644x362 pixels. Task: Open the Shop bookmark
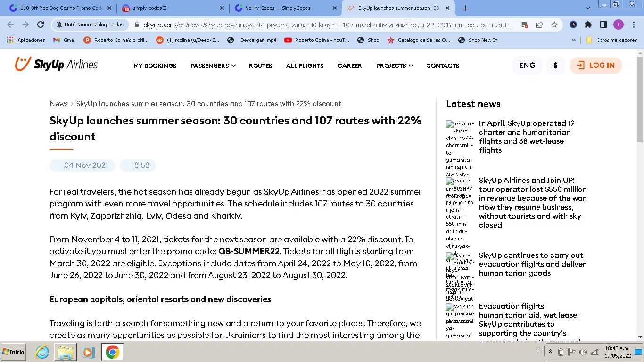coord(369,40)
